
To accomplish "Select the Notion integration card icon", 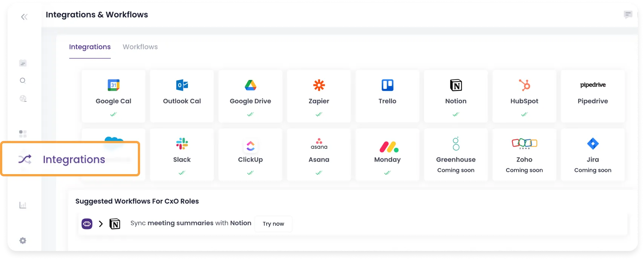I will point(456,85).
